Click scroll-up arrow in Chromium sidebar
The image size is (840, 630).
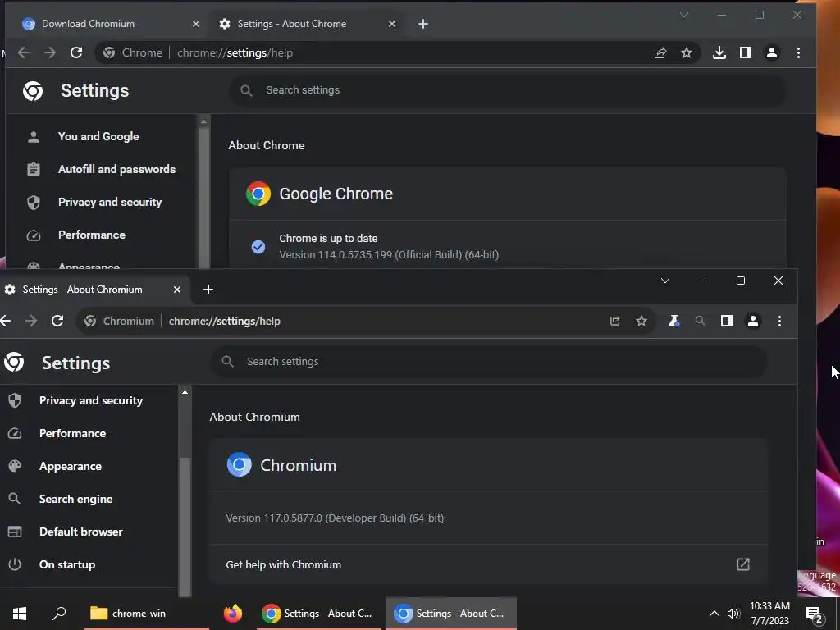pos(185,392)
